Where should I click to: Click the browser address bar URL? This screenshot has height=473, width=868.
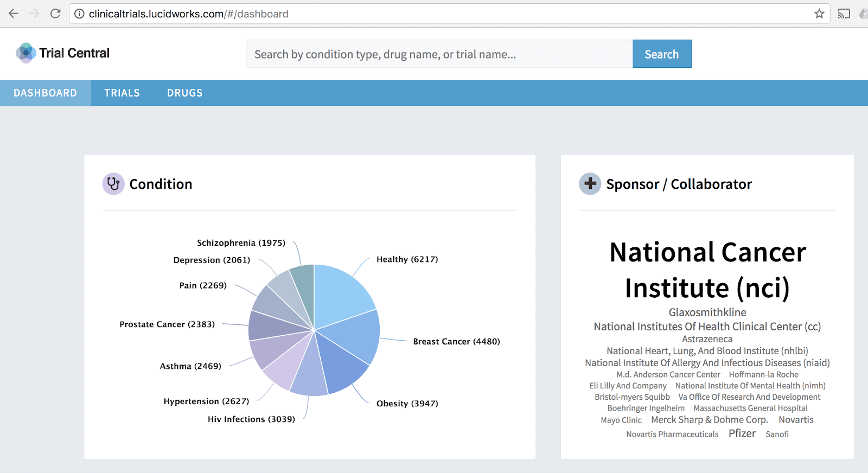pyautogui.click(x=189, y=14)
